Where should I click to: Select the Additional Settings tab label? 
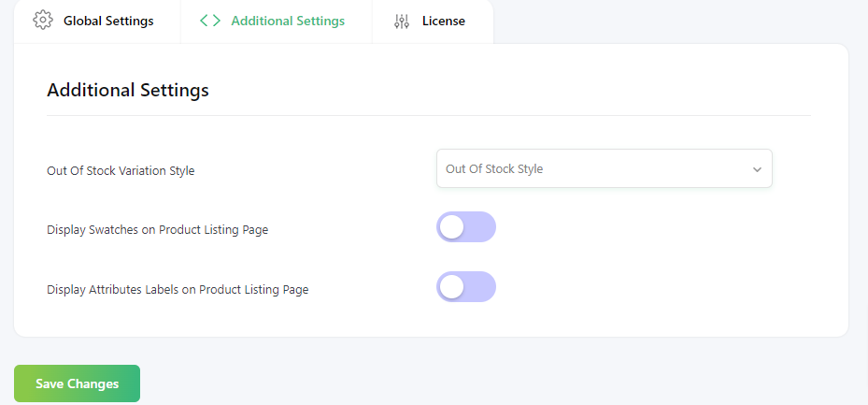pos(288,22)
